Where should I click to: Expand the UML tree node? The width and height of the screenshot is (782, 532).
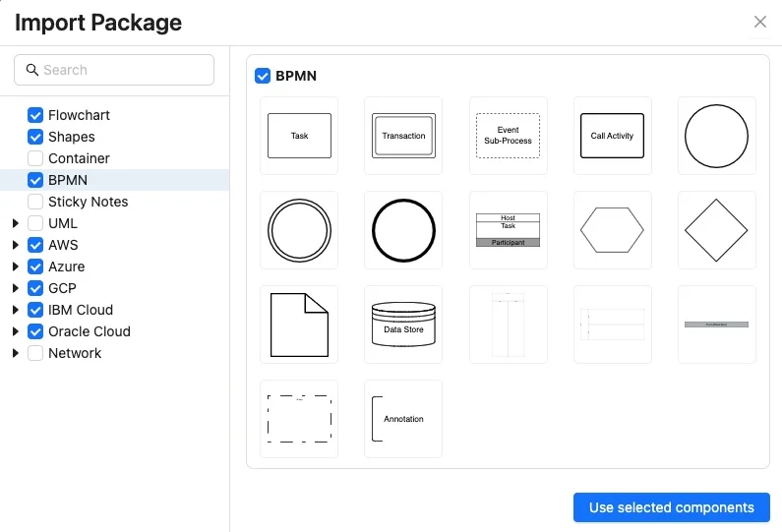pos(16,223)
